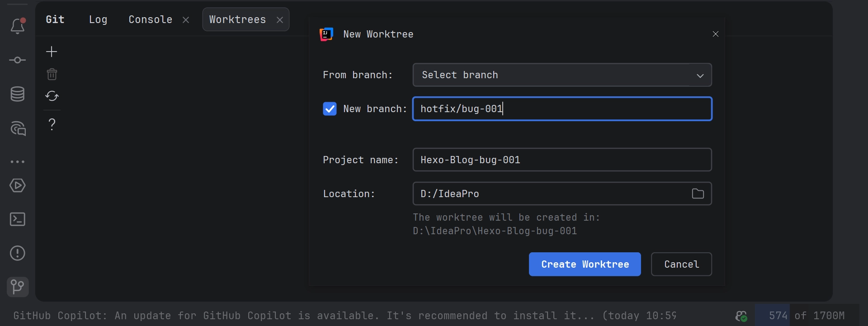Open the Copilot Chat tool window

pyautogui.click(x=18, y=129)
